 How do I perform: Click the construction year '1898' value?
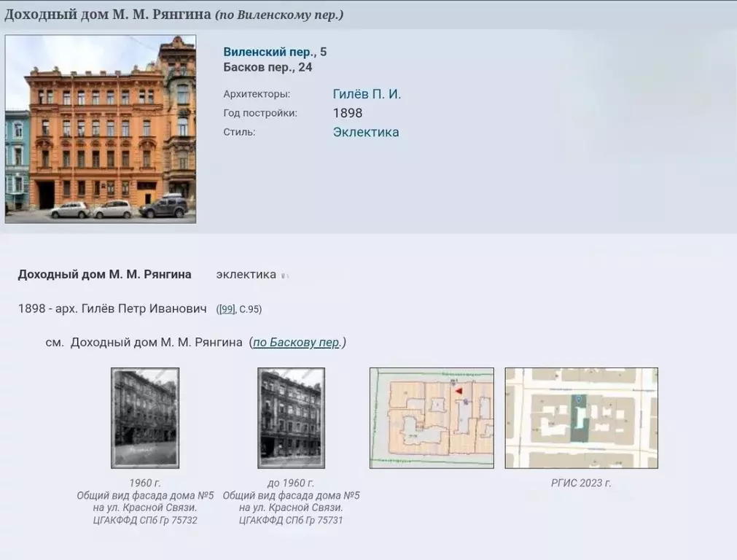[348, 113]
